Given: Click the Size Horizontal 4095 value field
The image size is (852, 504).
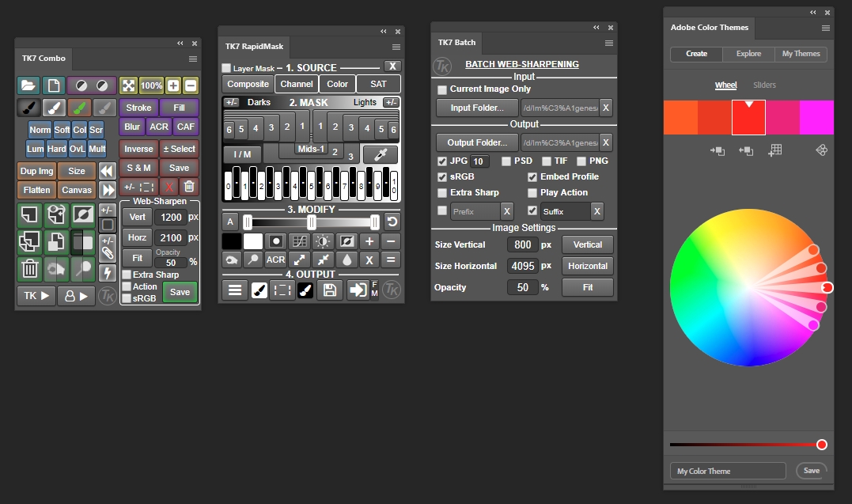Looking at the screenshot, I should 523,266.
